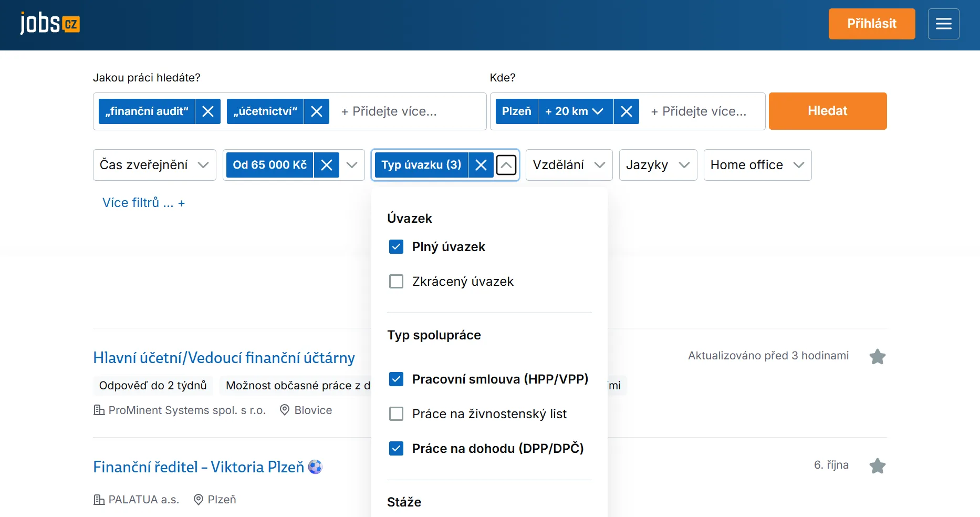Remove the „účetnictví“ keyword tag
The width and height of the screenshot is (980, 517).
point(317,111)
